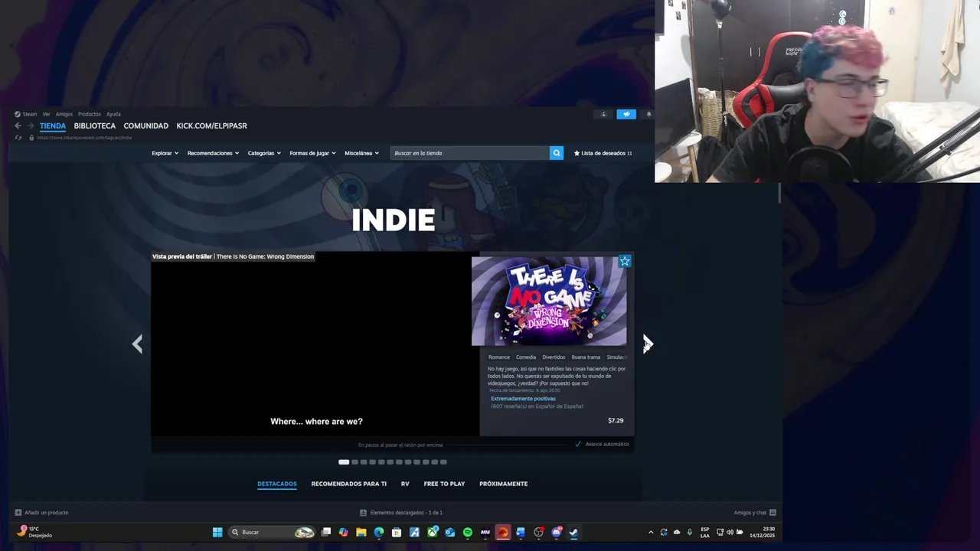Click the magnifier search button in store
Image resolution: width=980 pixels, height=551 pixels.
(x=557, y=153)
